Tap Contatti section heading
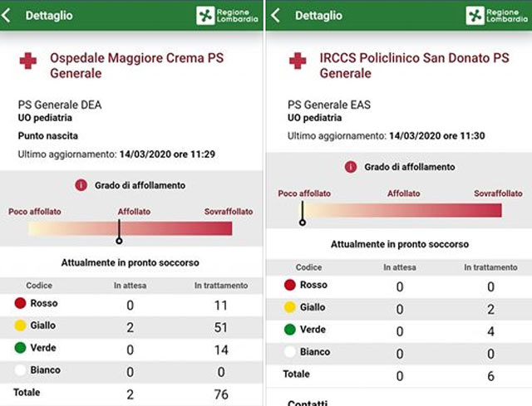Screen dimensions: 532x406 coord(308,404)
